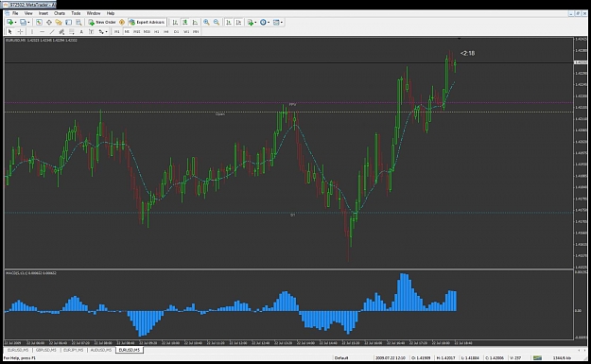Open the Insert menu
The width and height of the screenshot is (591, 364).
click(43, 13)
